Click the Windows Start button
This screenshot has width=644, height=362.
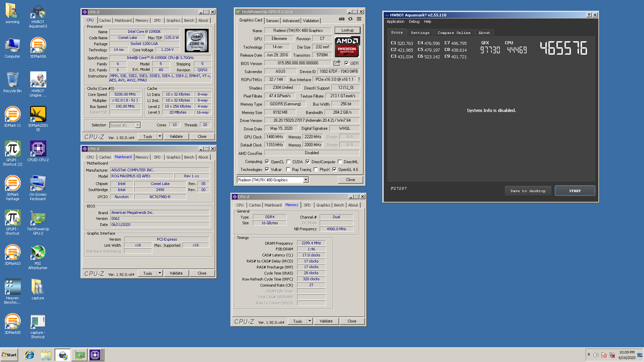pyautogui.click(x=9, y=355)
